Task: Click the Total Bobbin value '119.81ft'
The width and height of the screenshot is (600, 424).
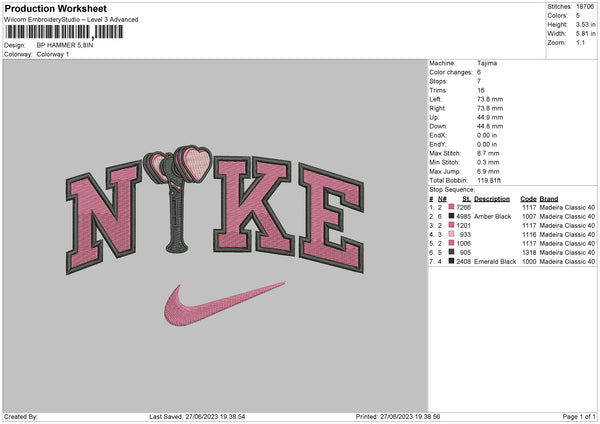Action: pos(489,180)
